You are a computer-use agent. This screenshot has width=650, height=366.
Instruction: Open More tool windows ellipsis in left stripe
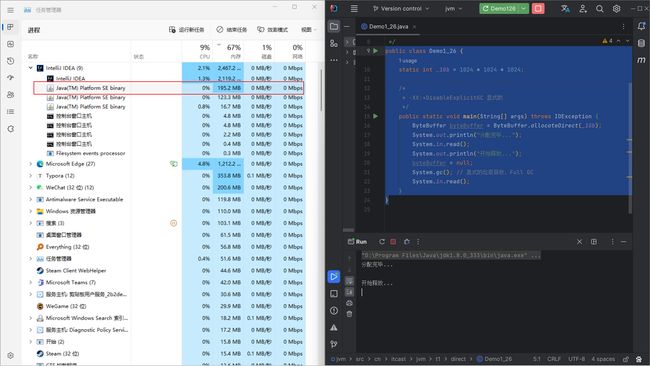334,60
